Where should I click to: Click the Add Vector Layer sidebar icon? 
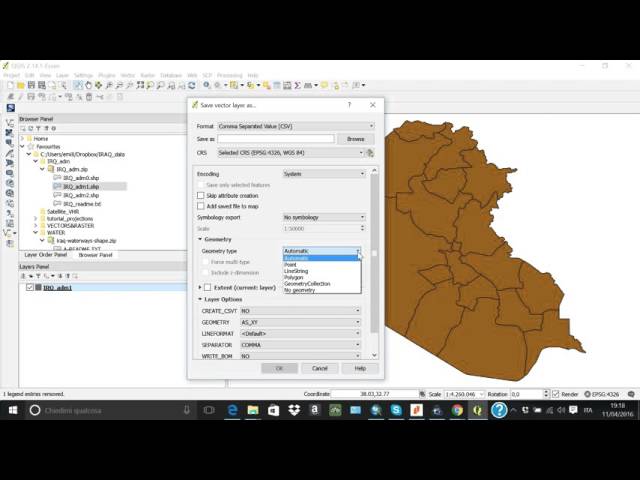coord(9,122)
